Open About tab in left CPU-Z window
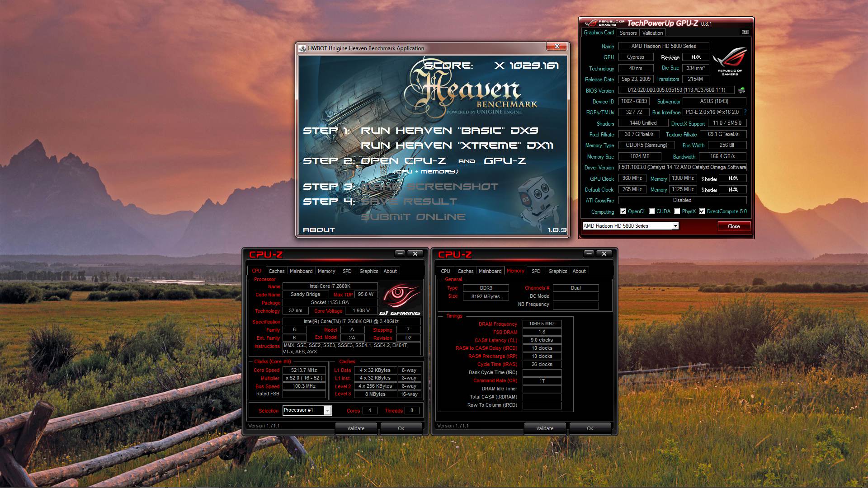This screenshot has width=868, height=488. pyautogui.click(x=390, y=271)
